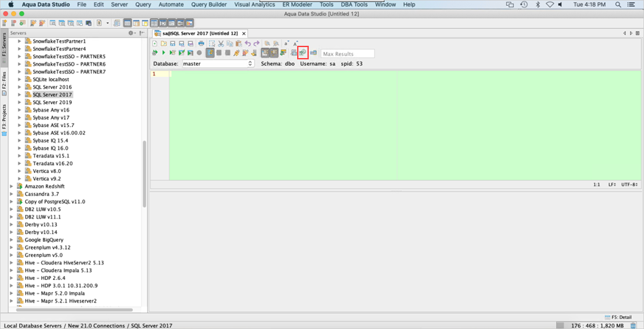Click the Servers panel vertical scrollbar
The height and width of the screenshot is (329, 644).
pyautogui.click(x=144, y=174)
